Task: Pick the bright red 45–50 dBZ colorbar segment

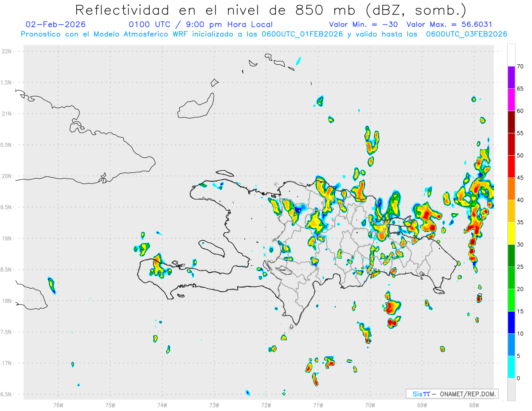Action: pyautogui.click(x=511, y=167)
